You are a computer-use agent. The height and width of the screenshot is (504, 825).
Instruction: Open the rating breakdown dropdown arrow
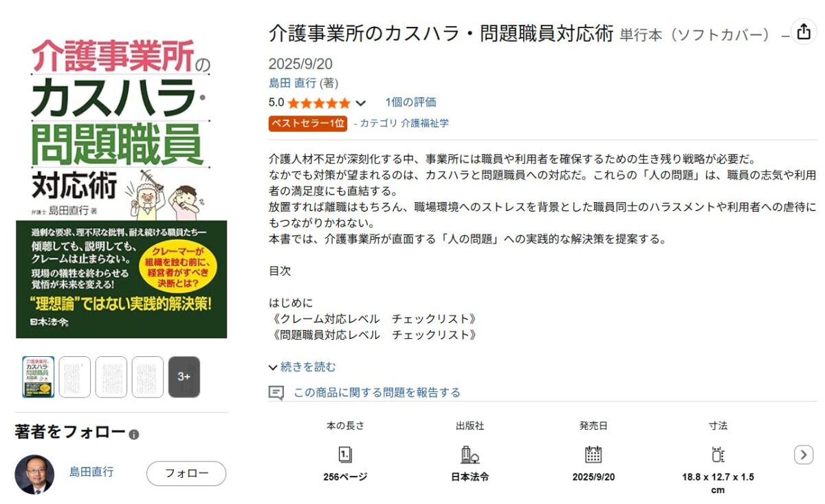point(361,104)
